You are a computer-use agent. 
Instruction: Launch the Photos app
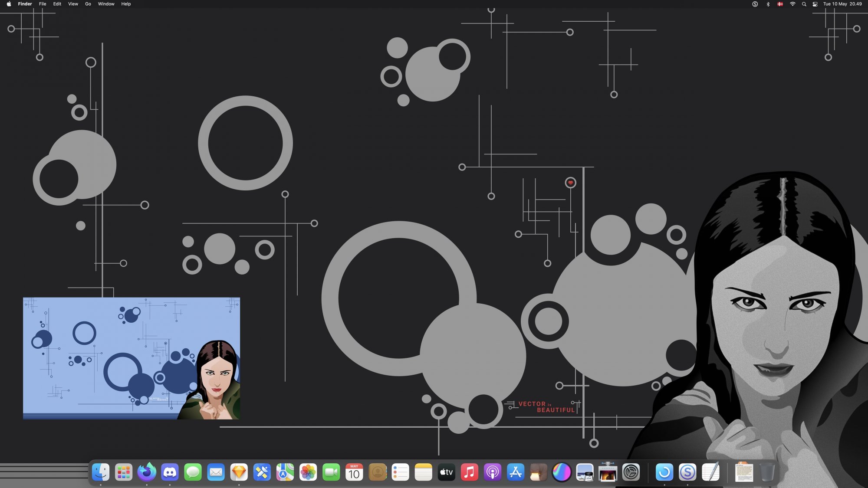[x=308, y=472]
